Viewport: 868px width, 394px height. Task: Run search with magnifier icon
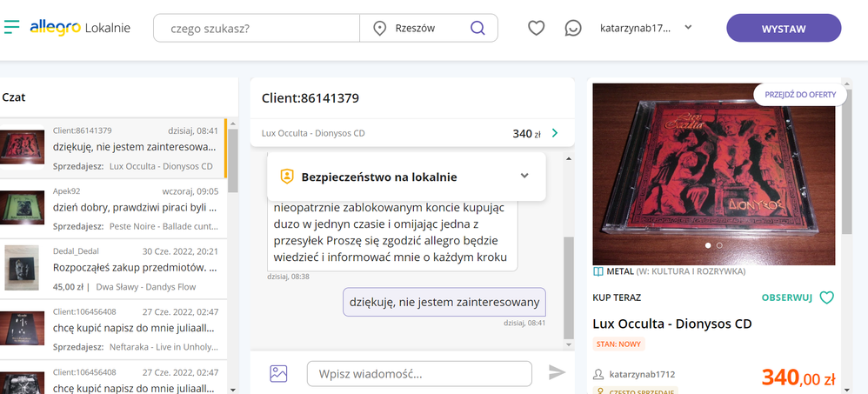coord(477,28)
